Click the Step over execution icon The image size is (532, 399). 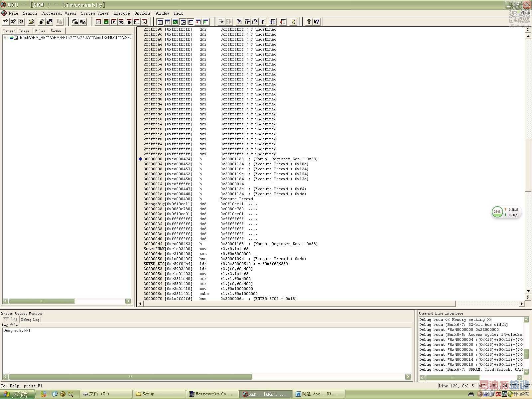tap(247, 22)
